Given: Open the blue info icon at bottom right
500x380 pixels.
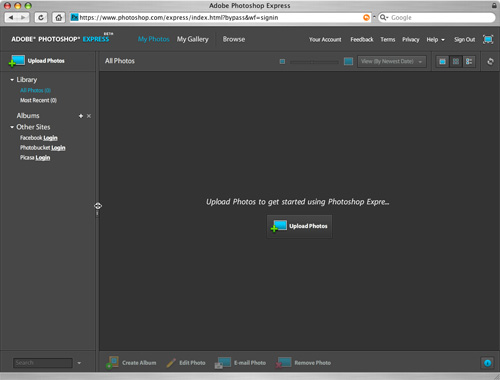Looking at the screenshot, I should pyautogui.click(x=487, y=363).
